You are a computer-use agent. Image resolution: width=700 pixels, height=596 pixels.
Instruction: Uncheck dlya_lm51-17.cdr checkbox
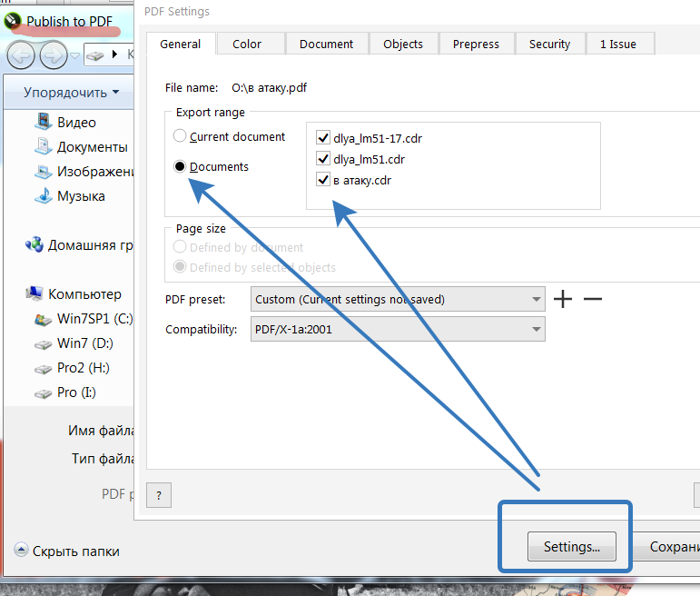pos(323,137)
